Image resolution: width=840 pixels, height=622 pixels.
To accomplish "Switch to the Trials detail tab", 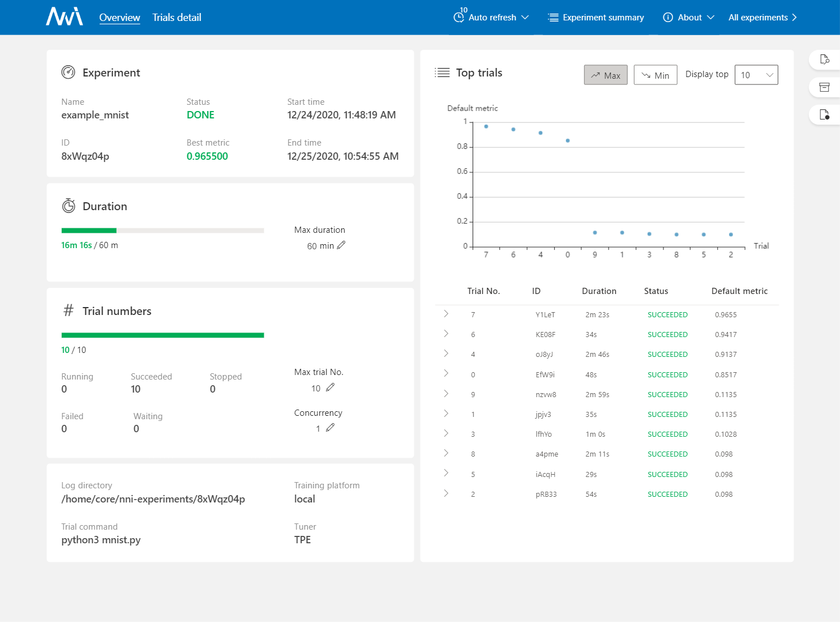I will [x=177, y=18].
